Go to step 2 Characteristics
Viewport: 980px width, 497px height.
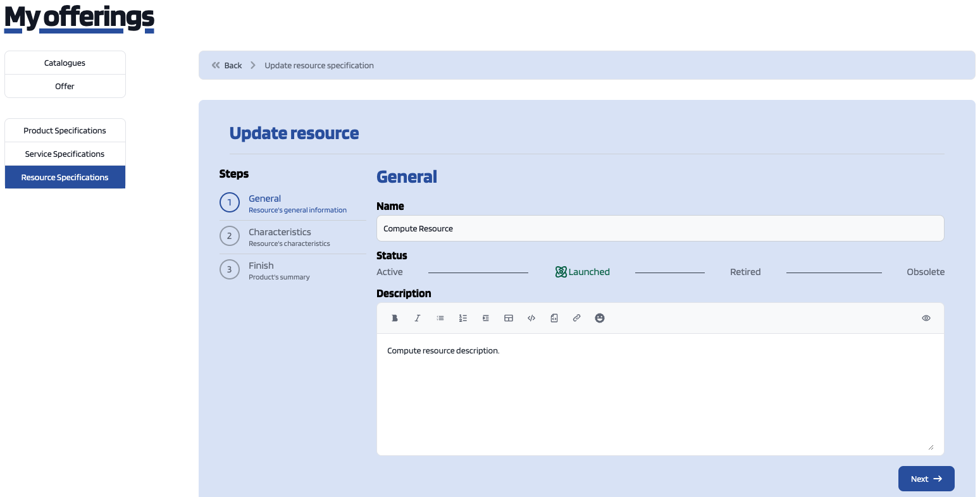292,236
